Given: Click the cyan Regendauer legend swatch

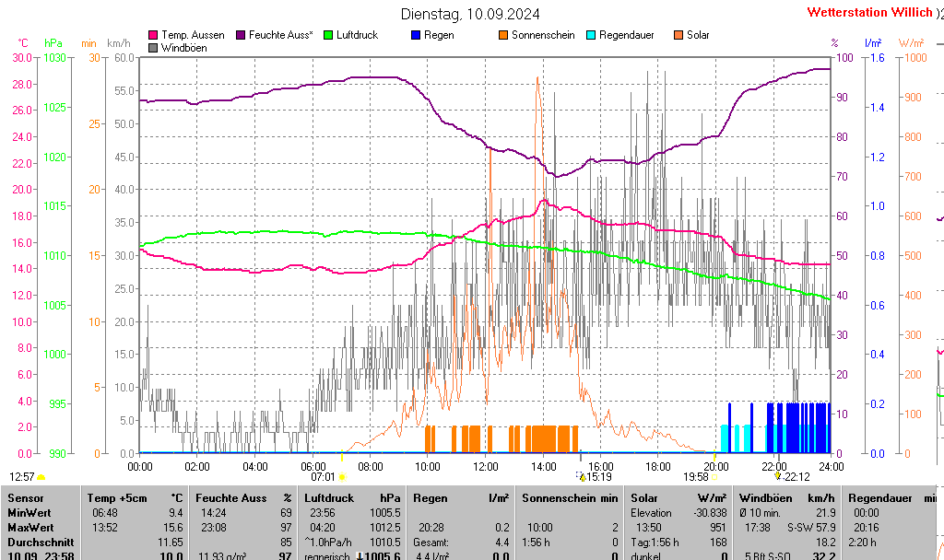Looking at the screenshot, I should [591, 36].
